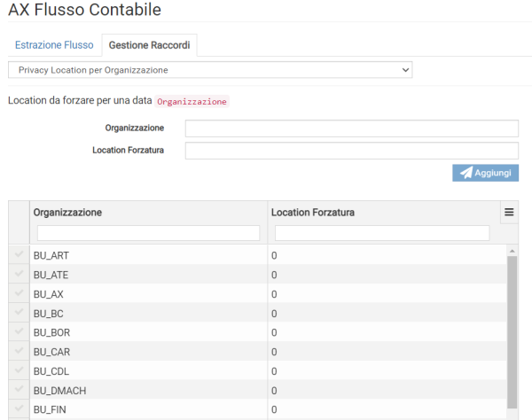Sort by the Location Forzatura column header
Screen dimensions: 532x420
(316, 213)
